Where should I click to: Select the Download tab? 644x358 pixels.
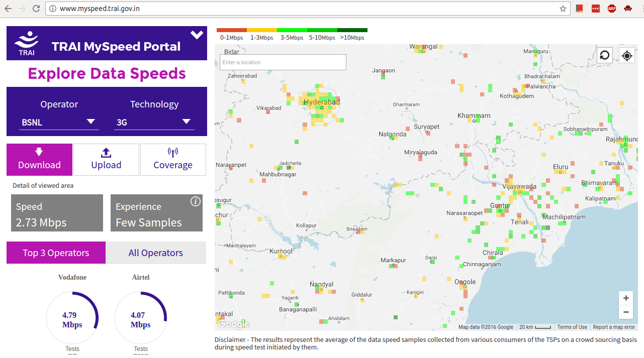[39, 160]
